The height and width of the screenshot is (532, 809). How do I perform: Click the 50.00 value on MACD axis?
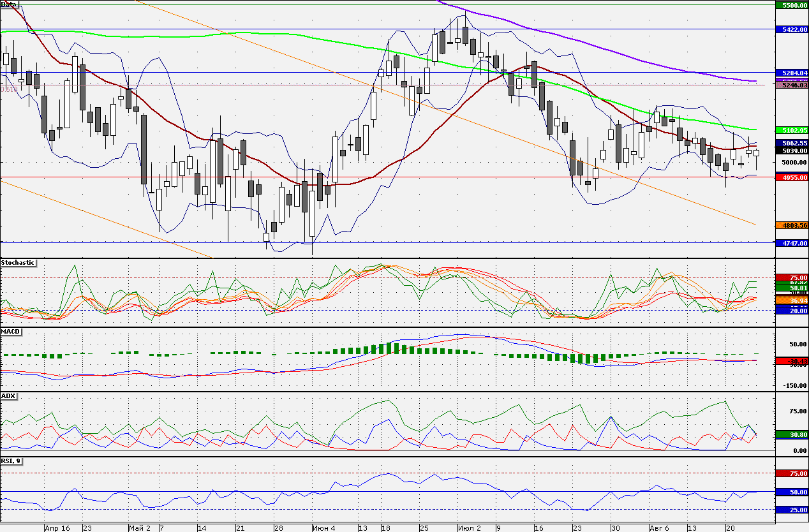798,344
